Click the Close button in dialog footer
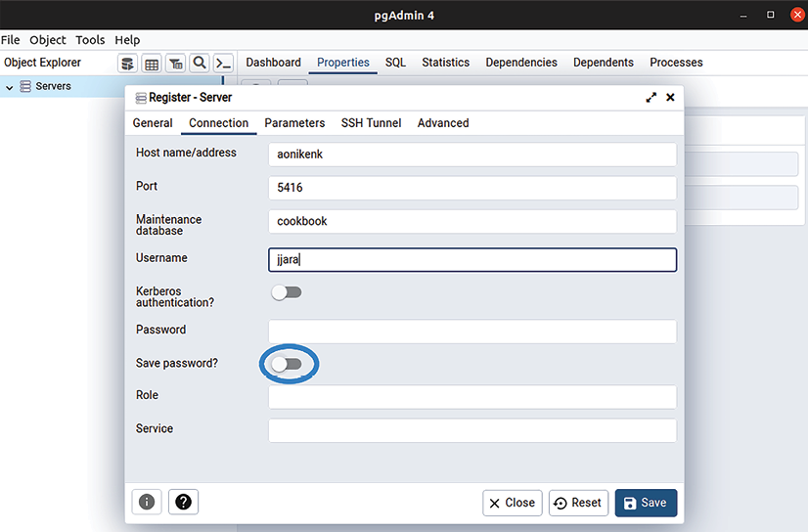Screen dimensions: 808x532 [x=513, y=503]
